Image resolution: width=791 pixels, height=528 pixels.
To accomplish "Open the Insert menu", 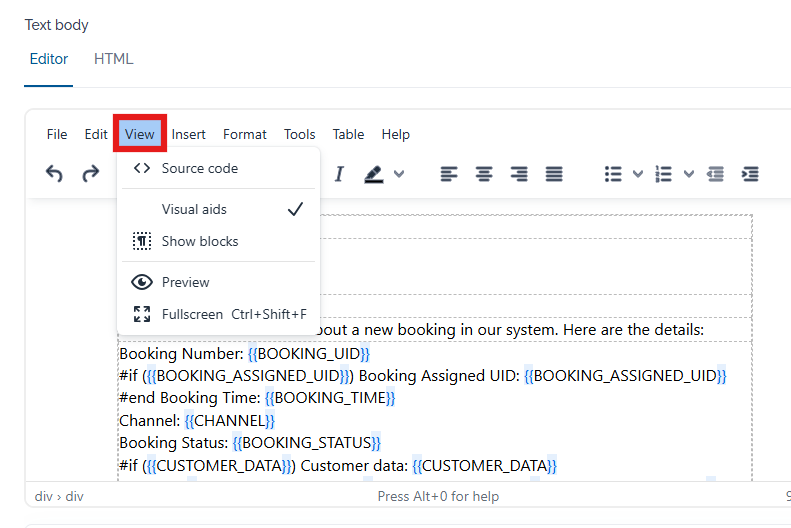I will coord(189,134).
